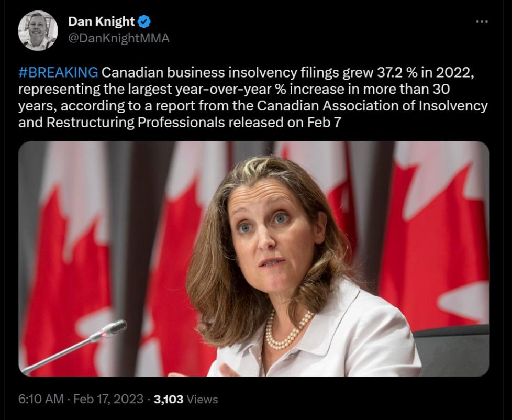
Task: Open the @DanKnightMMA handle link
Action: (x=119, y=39)
